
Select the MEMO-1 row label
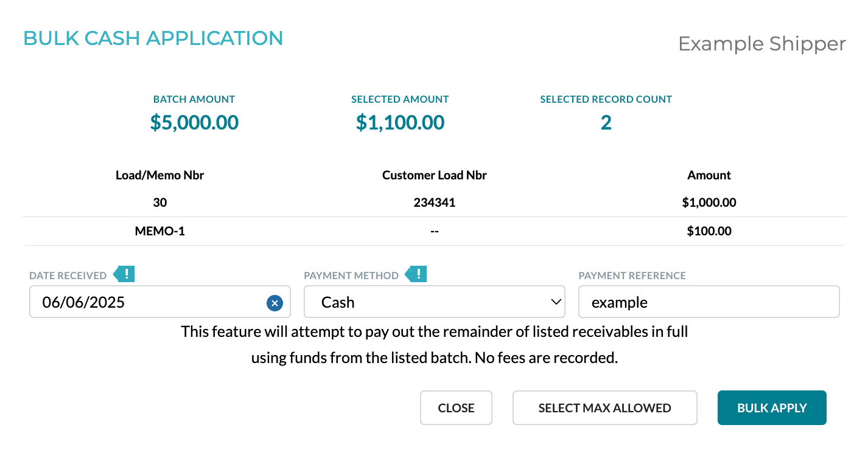(160, 231)
